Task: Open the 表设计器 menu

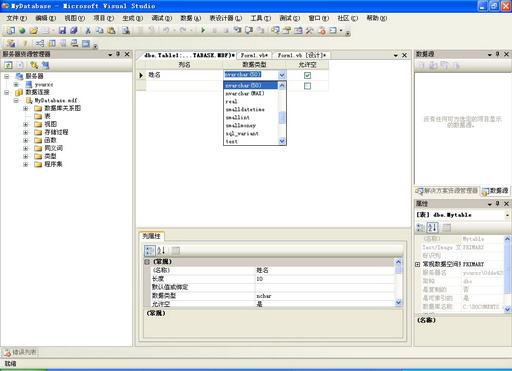Action: (226, 18)
